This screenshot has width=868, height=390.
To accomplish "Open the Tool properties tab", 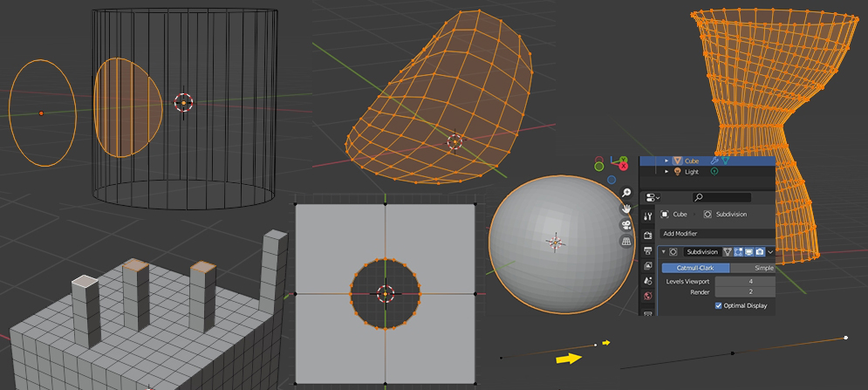I will [647, 216].
